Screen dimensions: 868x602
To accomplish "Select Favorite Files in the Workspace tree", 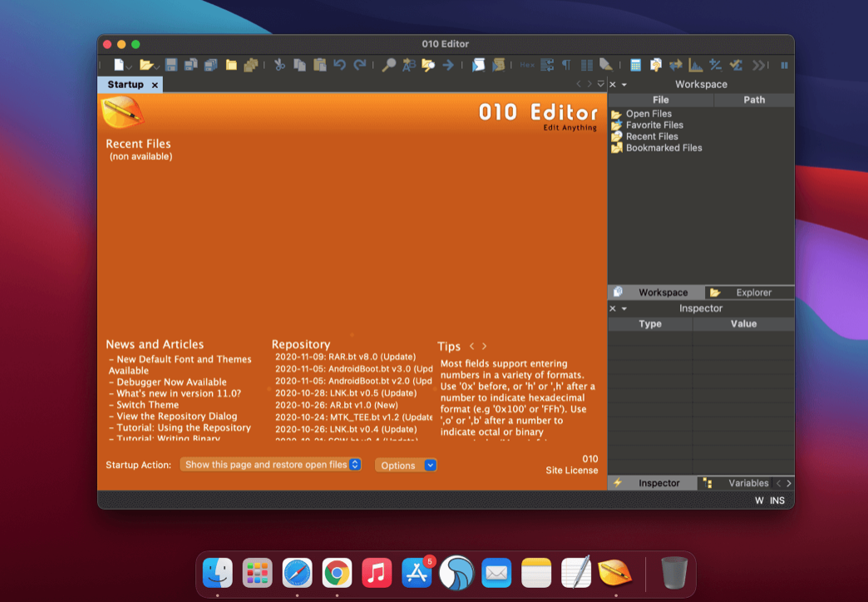I will coord(653,126).
